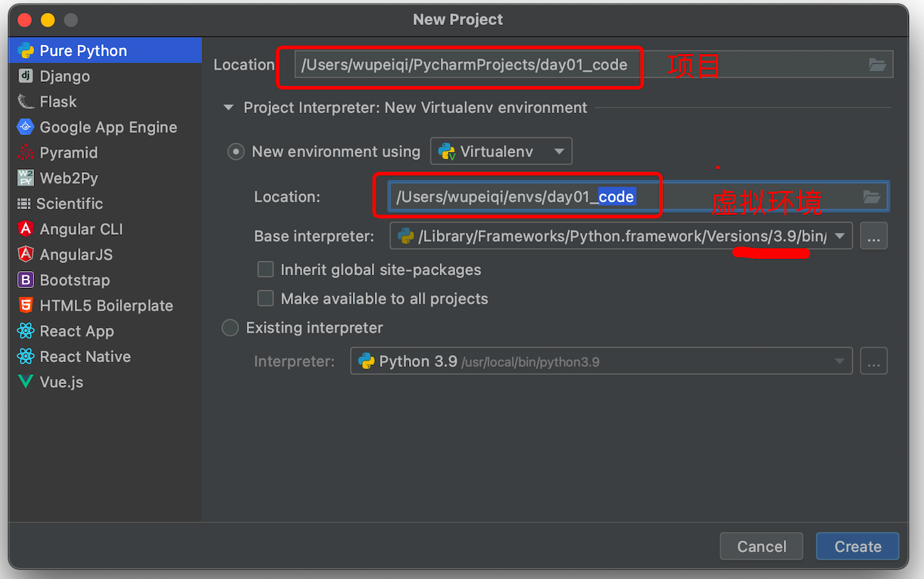Select the Web2Py icon

click(x=26, y=178)
